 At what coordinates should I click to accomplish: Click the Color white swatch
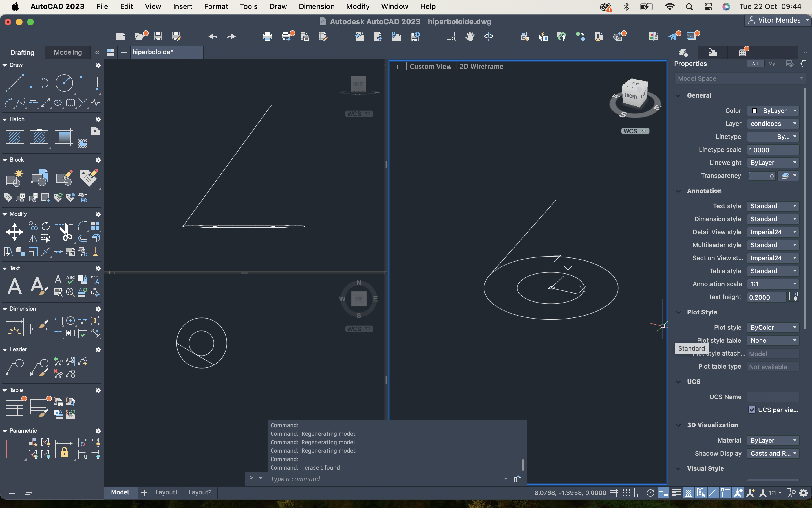(x=754, y=111)
